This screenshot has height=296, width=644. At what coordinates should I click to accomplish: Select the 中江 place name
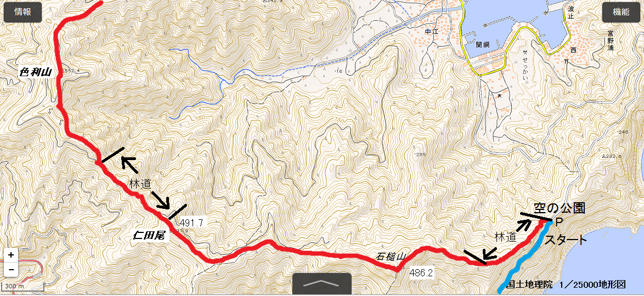[x=431, y=31]
